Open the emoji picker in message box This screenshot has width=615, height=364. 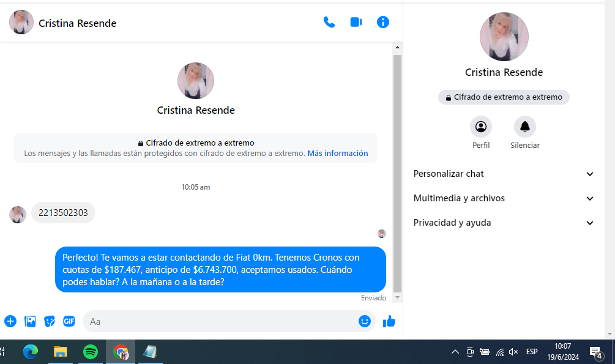coord(365,321)
